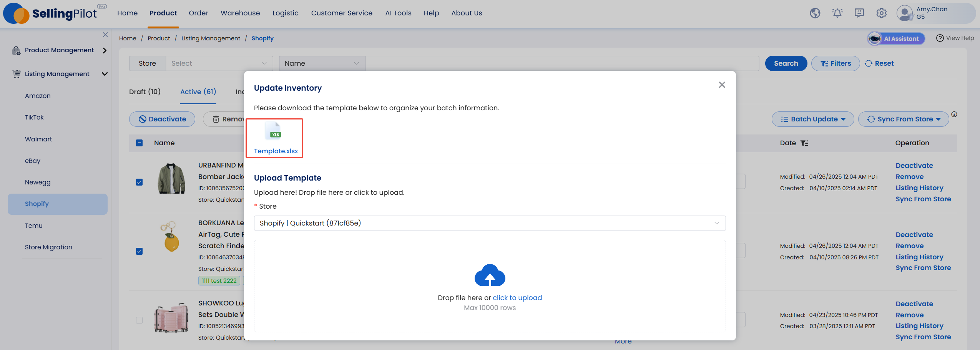This screenshot has width=980, height=350.
Task: Click the Search button
Action: pyautogui.click(x=786, y=63)
